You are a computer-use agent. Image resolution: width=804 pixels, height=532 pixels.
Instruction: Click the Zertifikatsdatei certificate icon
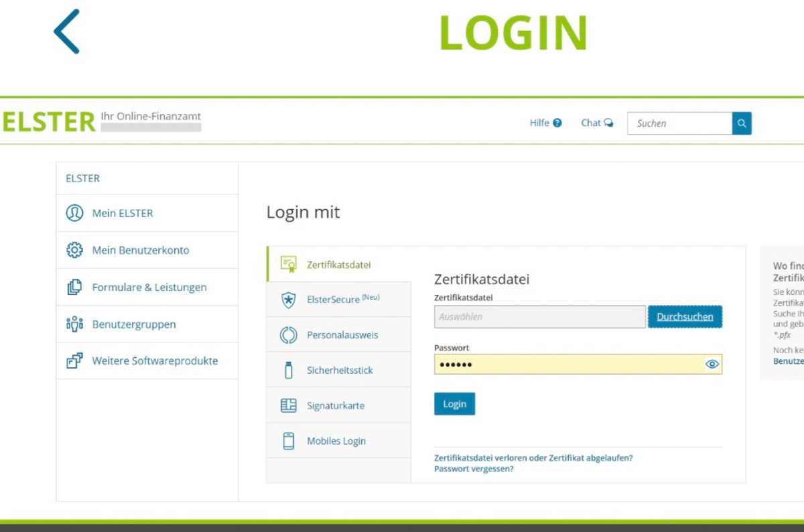click(x=289, y=264)
